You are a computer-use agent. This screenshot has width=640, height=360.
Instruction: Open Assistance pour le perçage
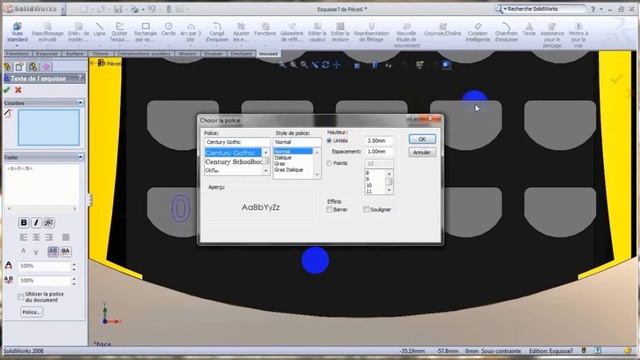point(552,35)
